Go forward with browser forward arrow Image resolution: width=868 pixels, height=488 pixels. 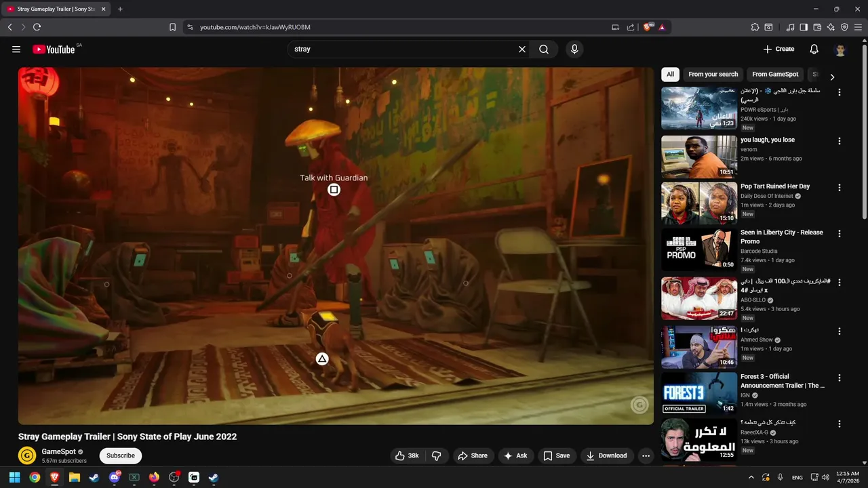point(23,27)
